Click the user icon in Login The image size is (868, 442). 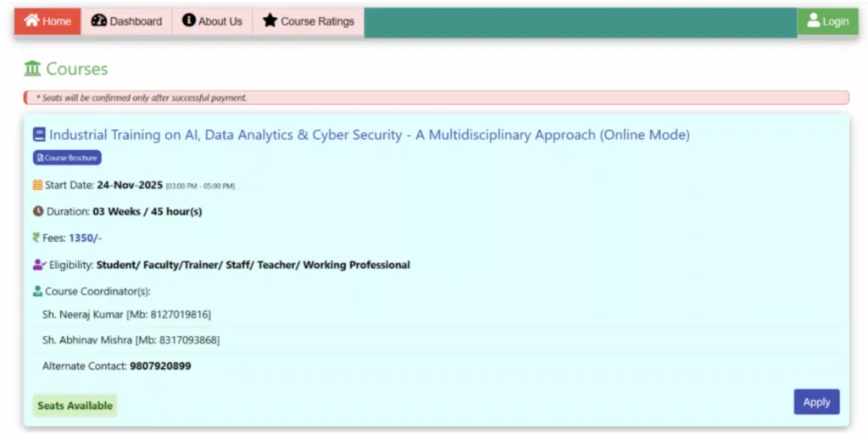(x=813, y=20)
